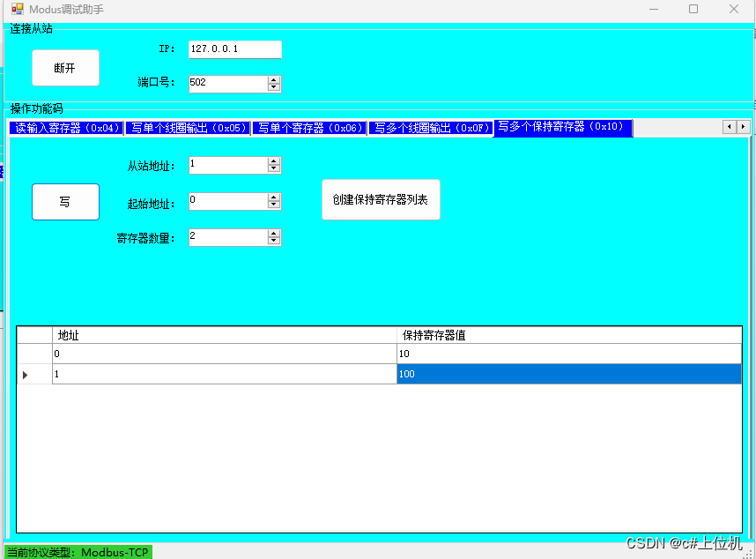
Task: Open the 写多个线圈输出（0x0F） tab
Action: click(x=432, y=127)
